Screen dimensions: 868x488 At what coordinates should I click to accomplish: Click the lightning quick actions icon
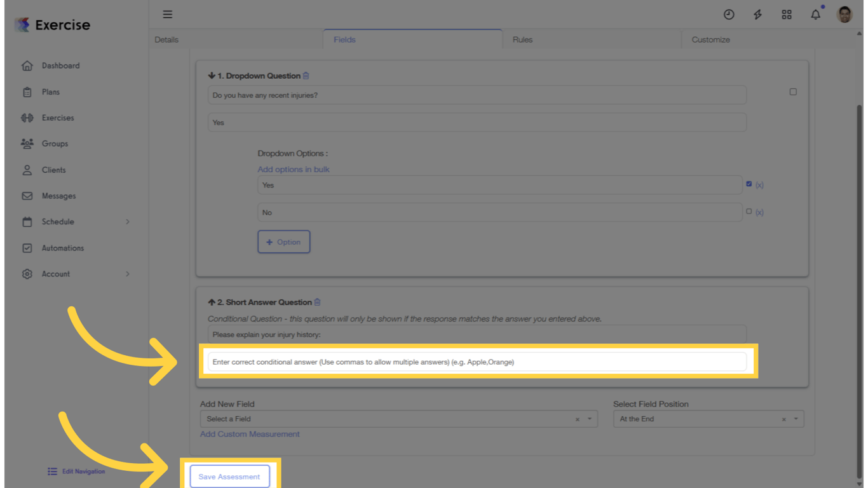(x=758, y=14)
